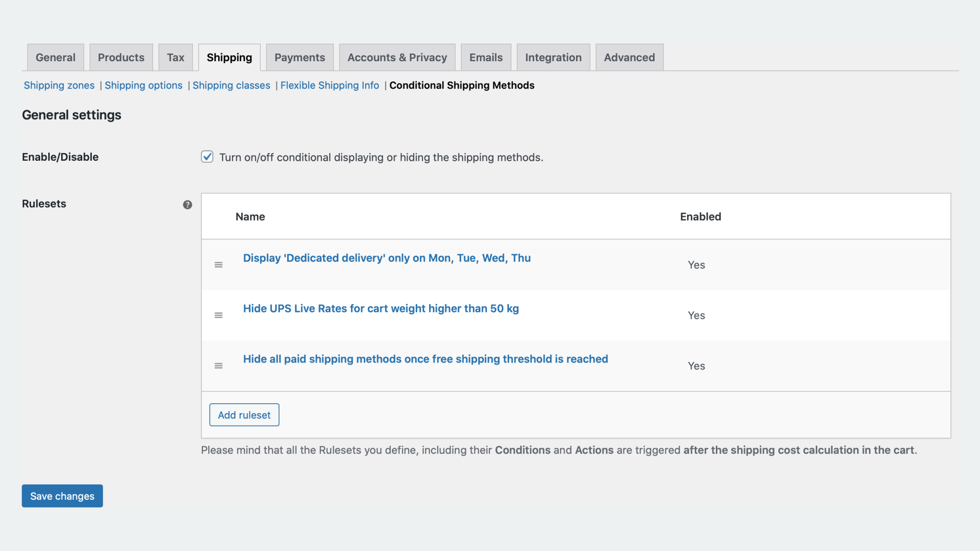The height and width of the screenshot is (551, 980).
Task: Select the Tax tab
Action: [x=176, y=57]
